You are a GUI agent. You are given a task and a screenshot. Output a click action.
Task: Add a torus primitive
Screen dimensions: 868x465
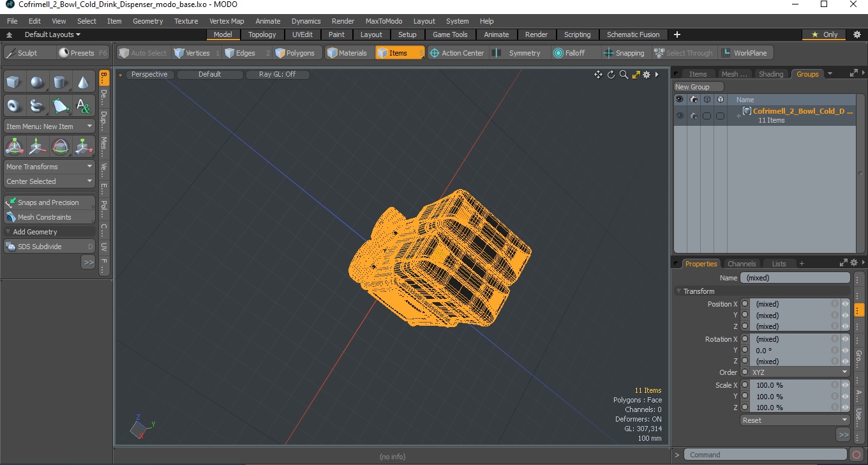pos(15,106)
